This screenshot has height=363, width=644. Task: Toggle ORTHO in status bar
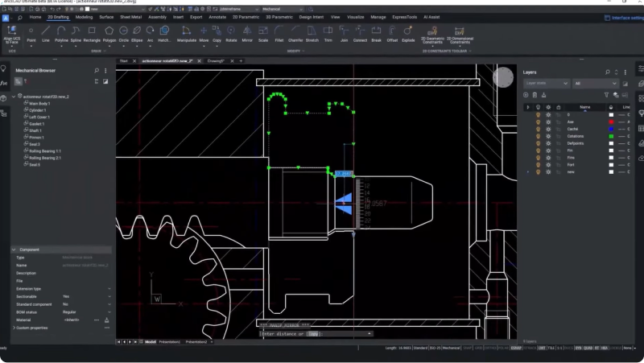point(489,348)
